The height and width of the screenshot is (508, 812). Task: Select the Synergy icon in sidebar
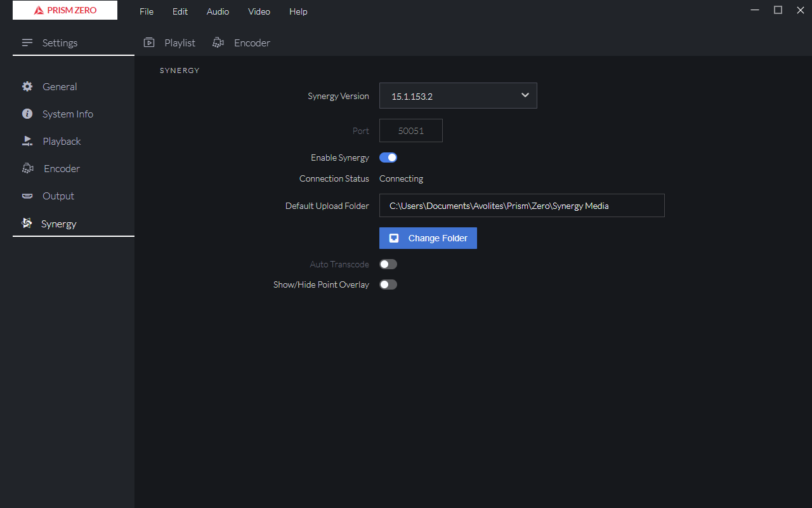coord(27,223)
